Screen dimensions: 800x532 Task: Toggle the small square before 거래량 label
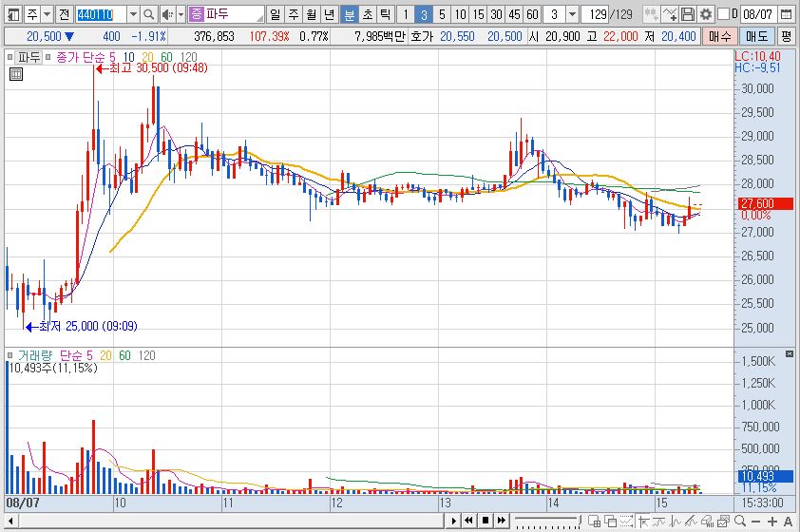(10, 355)
